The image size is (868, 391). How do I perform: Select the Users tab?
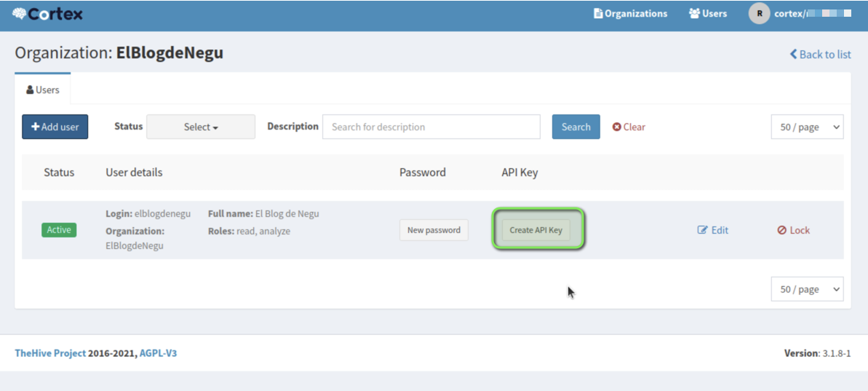click(x=43, y=90)
